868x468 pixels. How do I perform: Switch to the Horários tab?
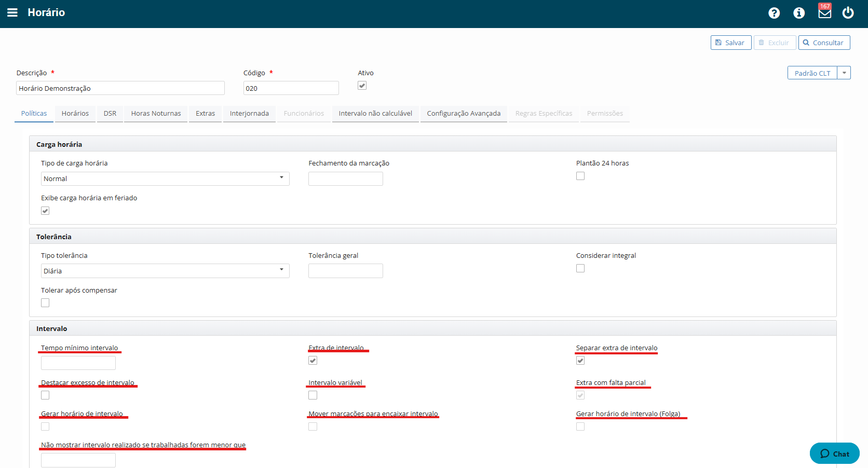coord(75,114)
